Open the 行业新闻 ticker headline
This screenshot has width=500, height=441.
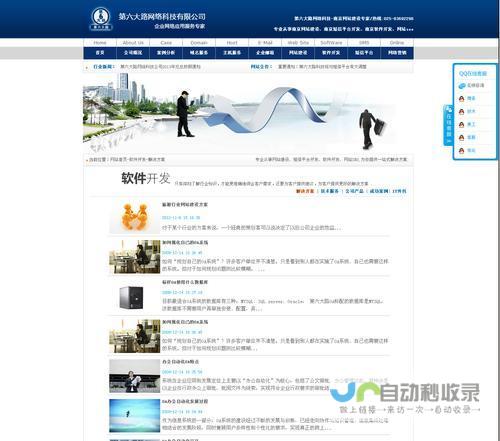coord(160,67)
